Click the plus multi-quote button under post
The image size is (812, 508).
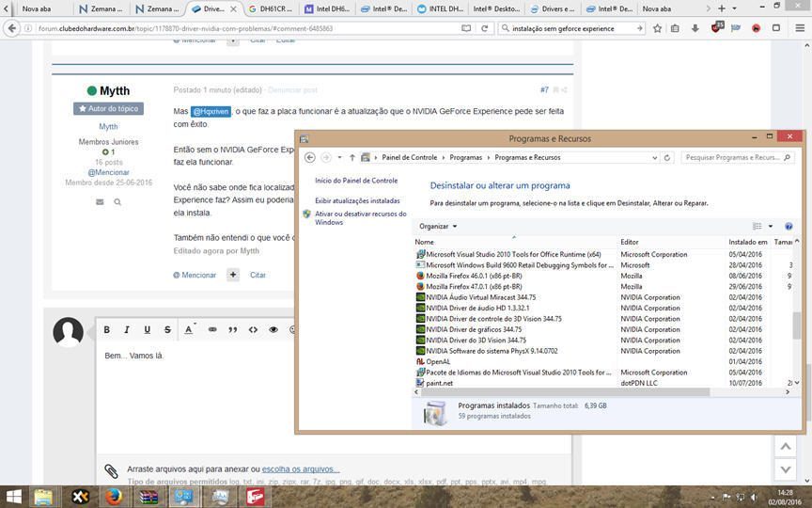233,276
